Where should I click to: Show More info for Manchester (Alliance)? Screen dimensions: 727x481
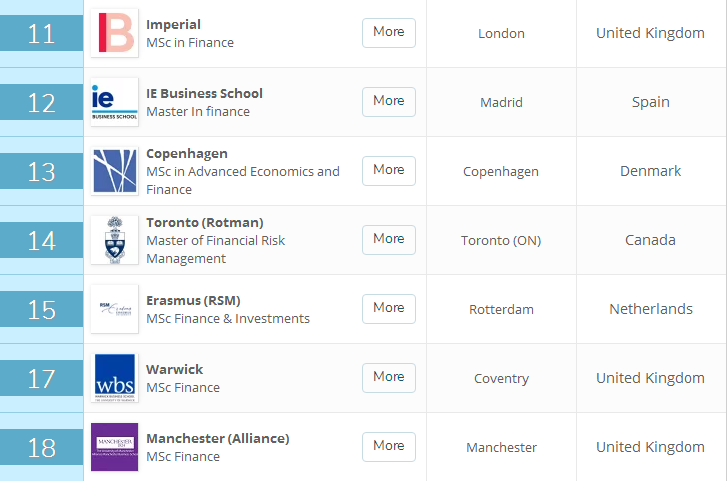coord(388,446)
